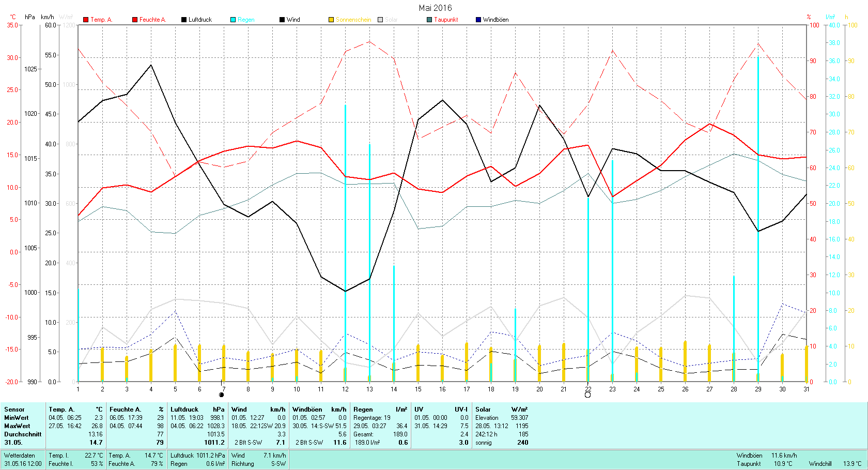Click Windböen value 11.6 km/h in status bar
Screen dimensions: 868x470
pyautogui.click(x=784, y=456)
